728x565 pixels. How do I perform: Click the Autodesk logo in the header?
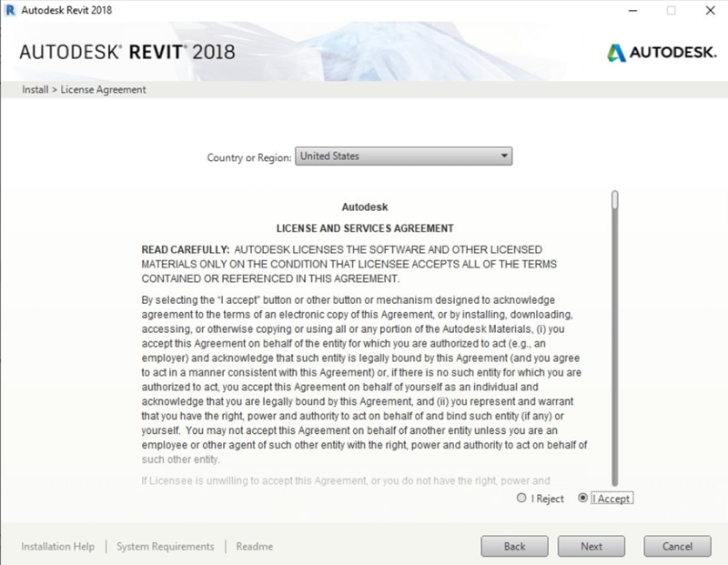tap(655, 52)
